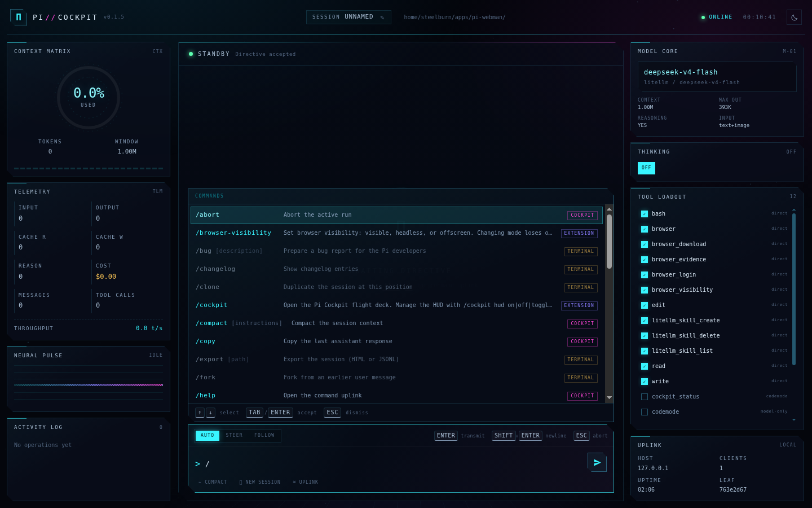Open the deepseek-v4-flash model selector

(x=717, y=77)
